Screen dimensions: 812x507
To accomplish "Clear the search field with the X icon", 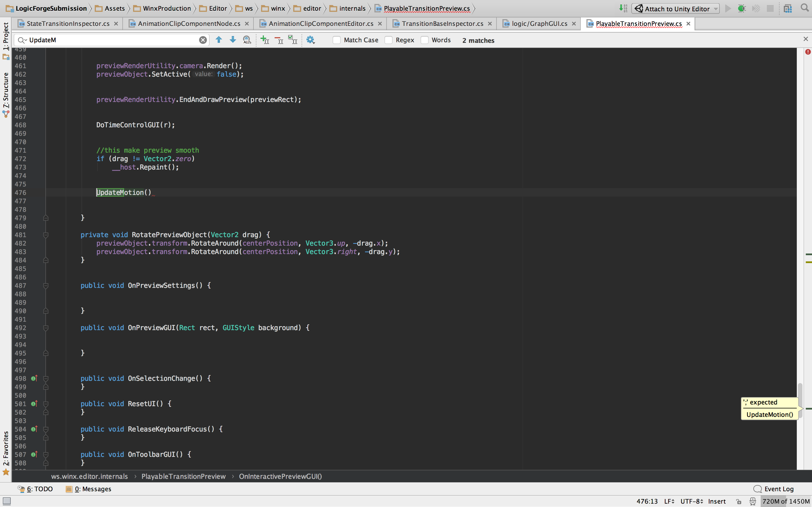I will coord(203,40).
